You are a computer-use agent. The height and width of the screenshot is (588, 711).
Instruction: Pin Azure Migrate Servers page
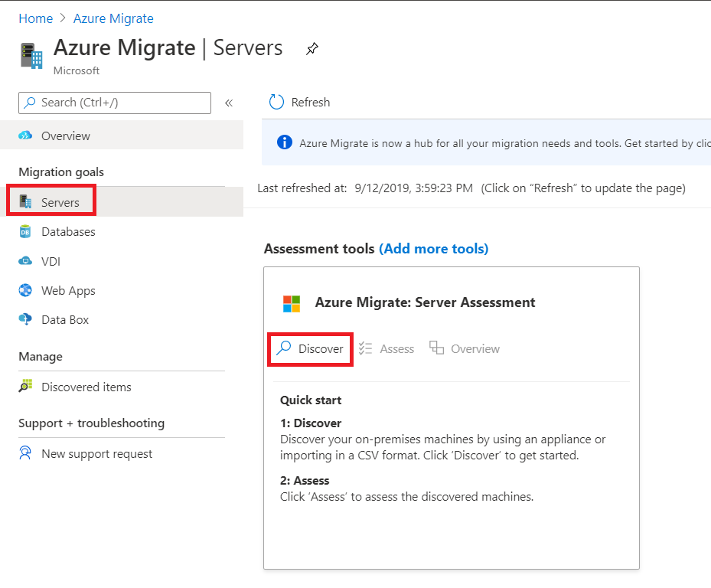tap(311, 49)
